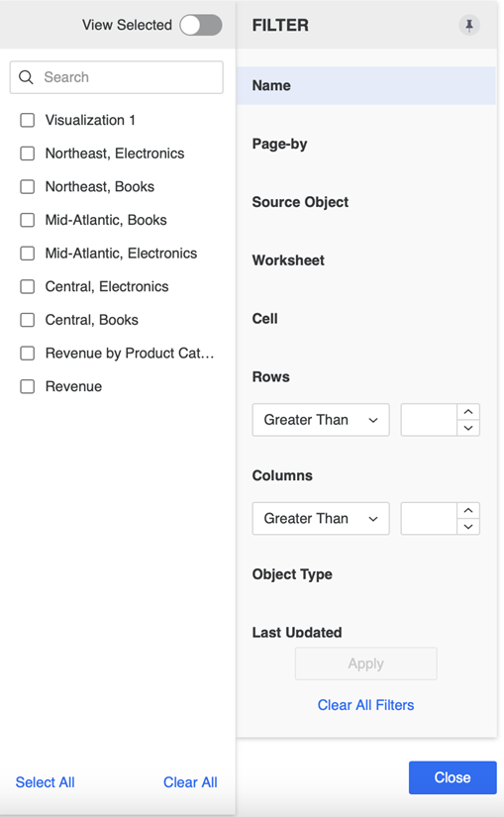The height and width of the screenshot is (817, 504).
Task: Pin the Filter panel with pushpin icon
Action: coord(469,25)
